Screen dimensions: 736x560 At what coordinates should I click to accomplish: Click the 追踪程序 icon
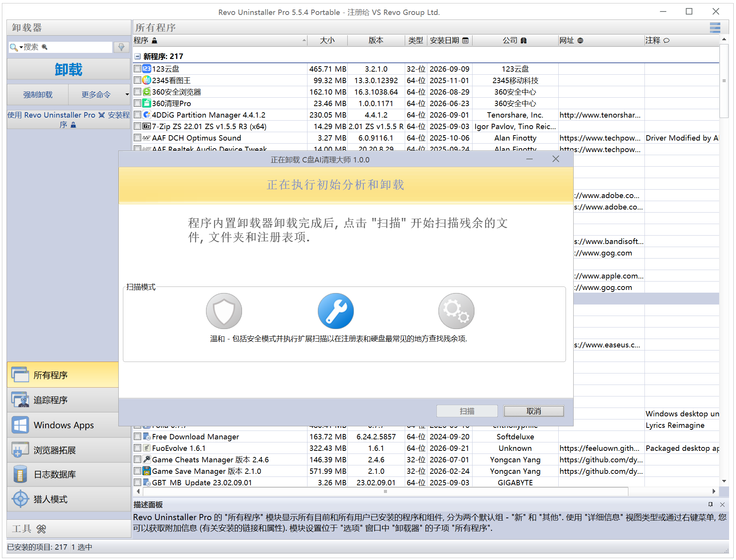coord(20,400)
